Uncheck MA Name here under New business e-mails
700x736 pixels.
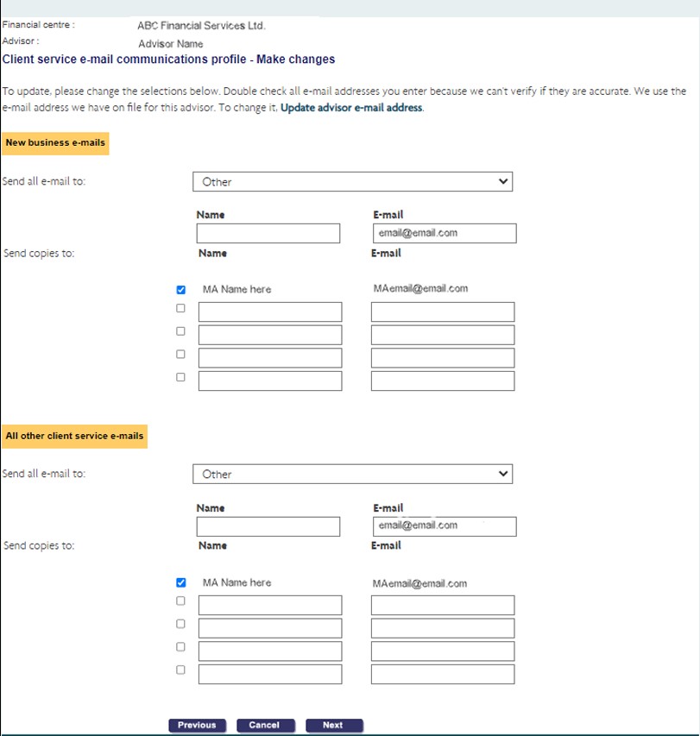click(x=180, y=290)
